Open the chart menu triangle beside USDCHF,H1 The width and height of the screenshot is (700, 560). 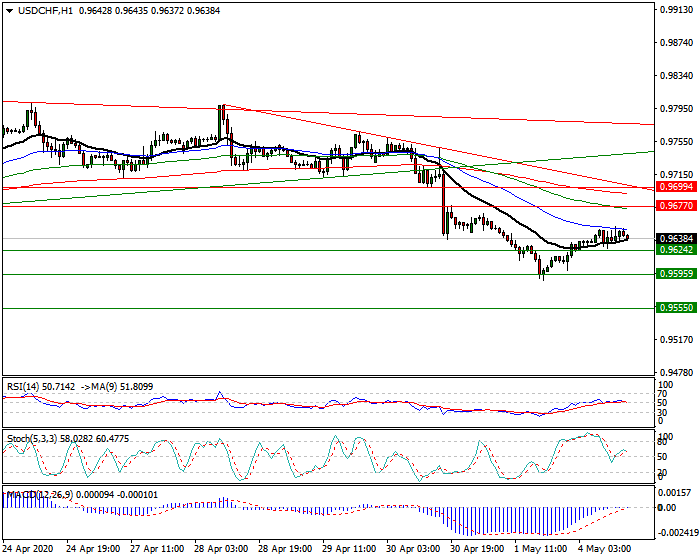(x=9, y=11)
